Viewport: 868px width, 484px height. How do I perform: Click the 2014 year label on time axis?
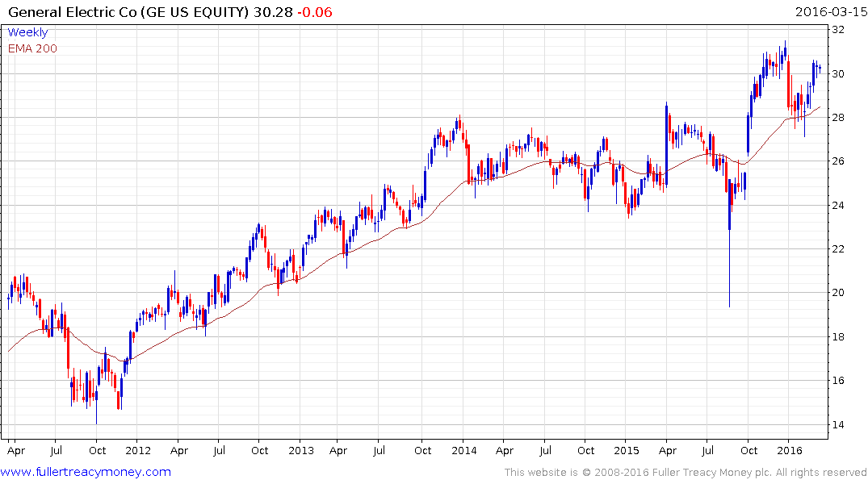[x=464, y=450]
